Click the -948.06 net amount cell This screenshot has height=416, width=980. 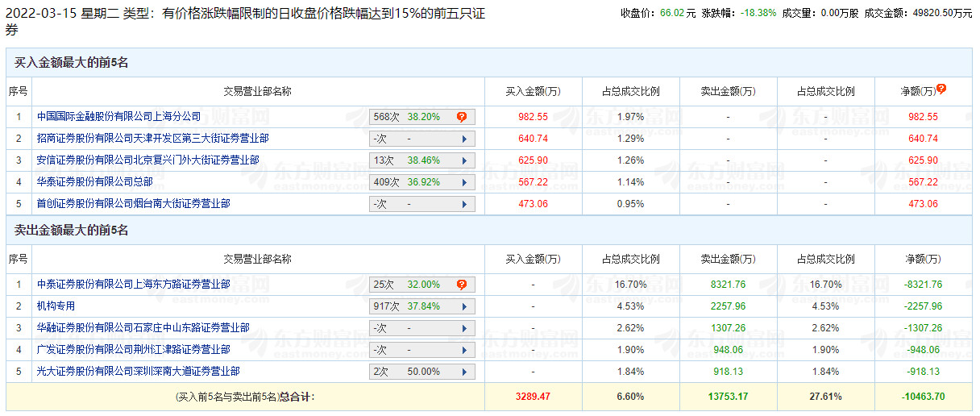[923, 350]
